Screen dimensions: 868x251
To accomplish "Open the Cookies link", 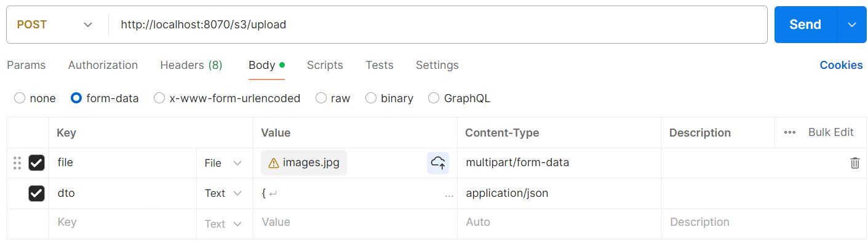I will (841, 65).
